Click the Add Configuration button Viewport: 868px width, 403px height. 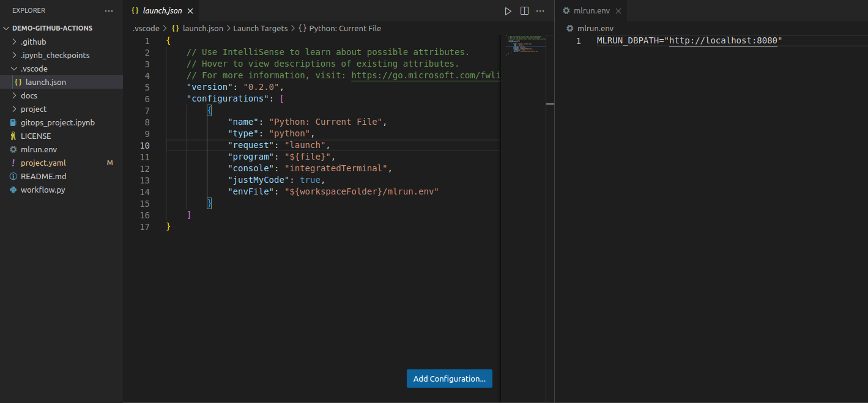(449, 379)
